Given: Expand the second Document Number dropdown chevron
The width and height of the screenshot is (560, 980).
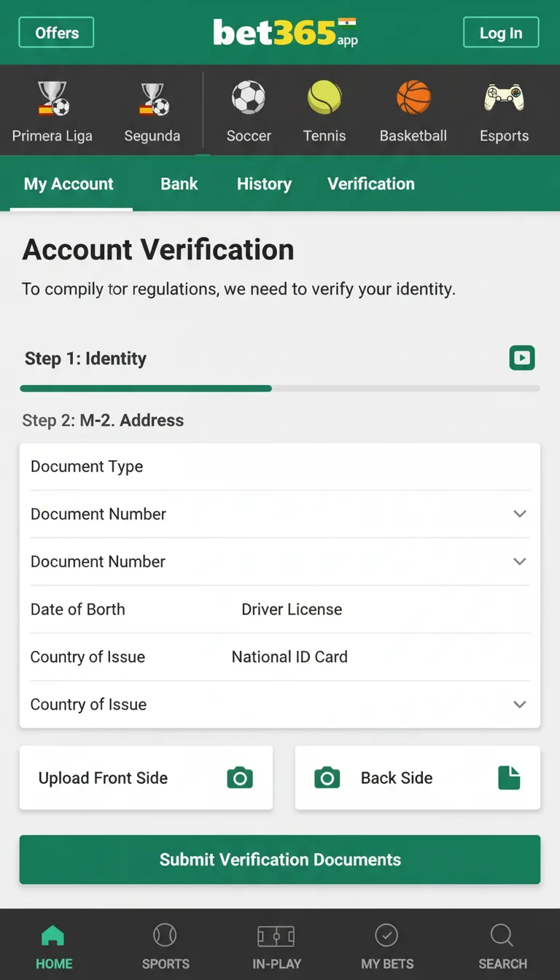Looking at the screenshot, I should tap(520, 561).
